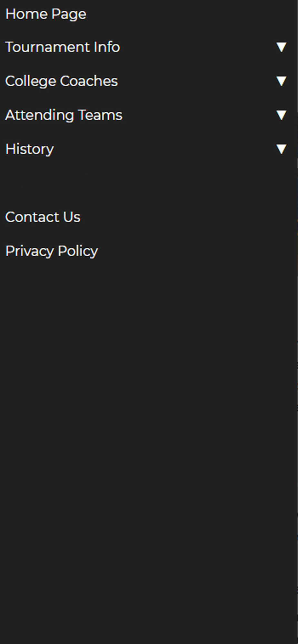This screenshot has height=644, width=298.
Task: Select the Attending Teams menu label
Action: 64,115
